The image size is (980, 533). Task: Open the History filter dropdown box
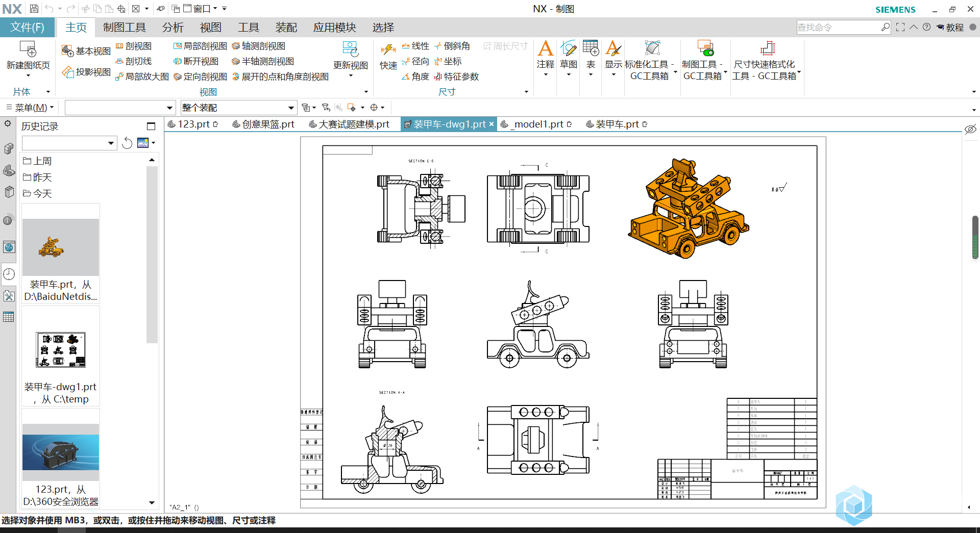point(69,143)
